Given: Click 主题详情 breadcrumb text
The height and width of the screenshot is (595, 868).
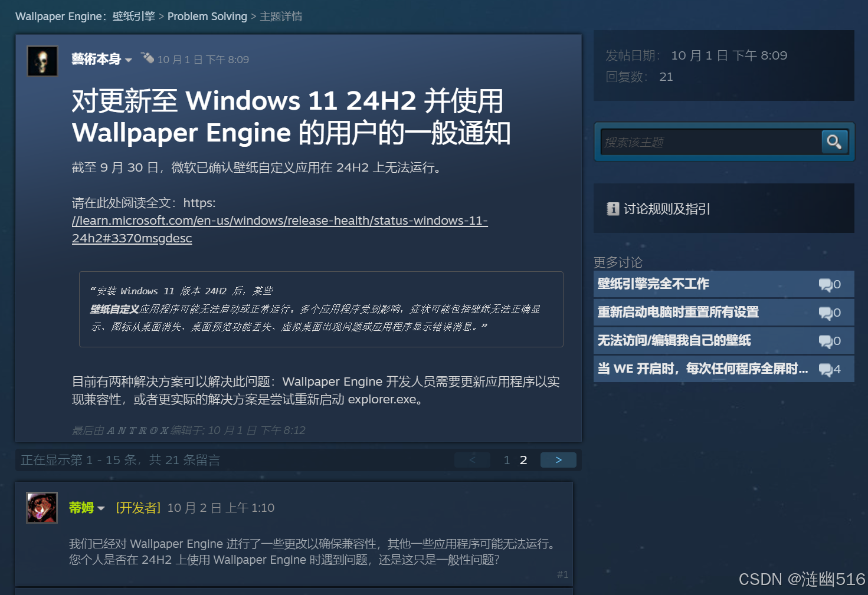Looking at the screenshot, I should [281, 17].
